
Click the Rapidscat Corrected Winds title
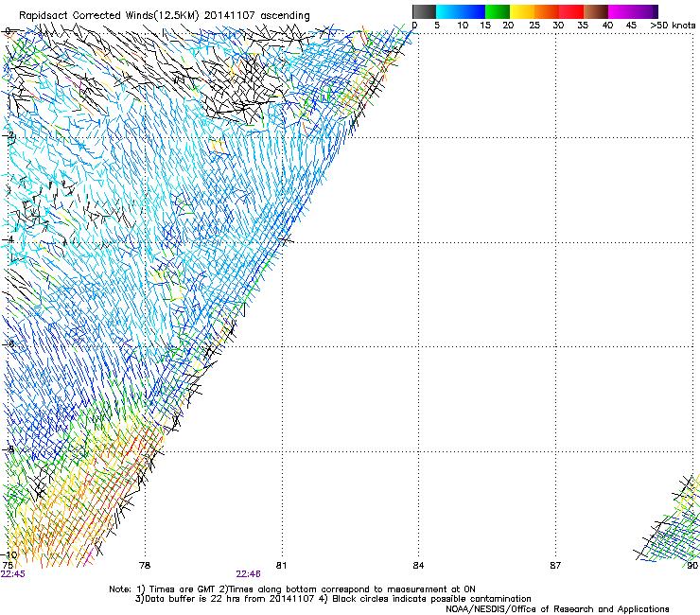165,15
